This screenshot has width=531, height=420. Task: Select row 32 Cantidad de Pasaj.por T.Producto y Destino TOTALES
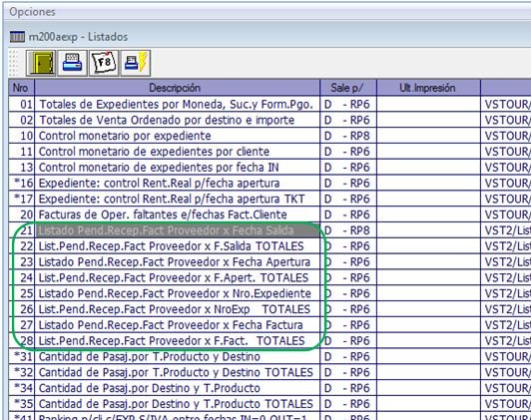click(177, 372)
